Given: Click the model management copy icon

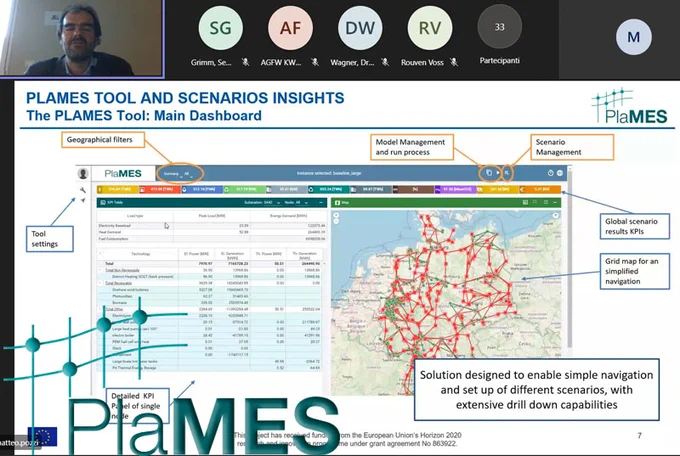Looking at the screenshot, I should coord(489,173).
